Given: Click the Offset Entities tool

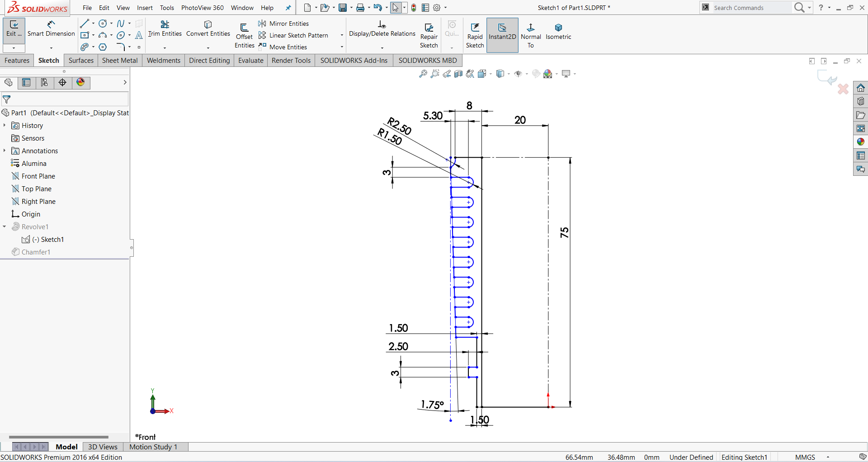Looking at the screenshot, I should pyautogui.click(x=244, y=35).
